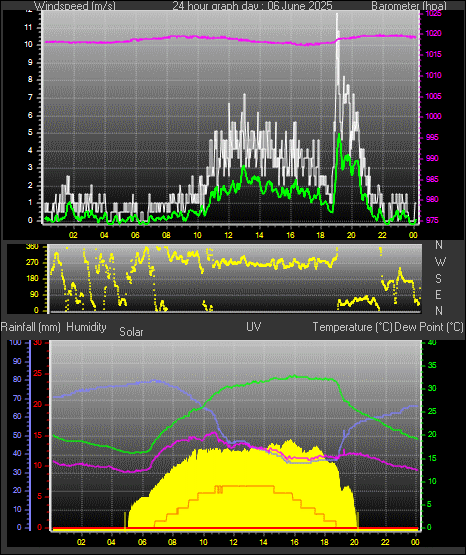Viewport: 466px width, 555px height.
Task: Click the green temperature scale value 40
Action: click(432, 342)
